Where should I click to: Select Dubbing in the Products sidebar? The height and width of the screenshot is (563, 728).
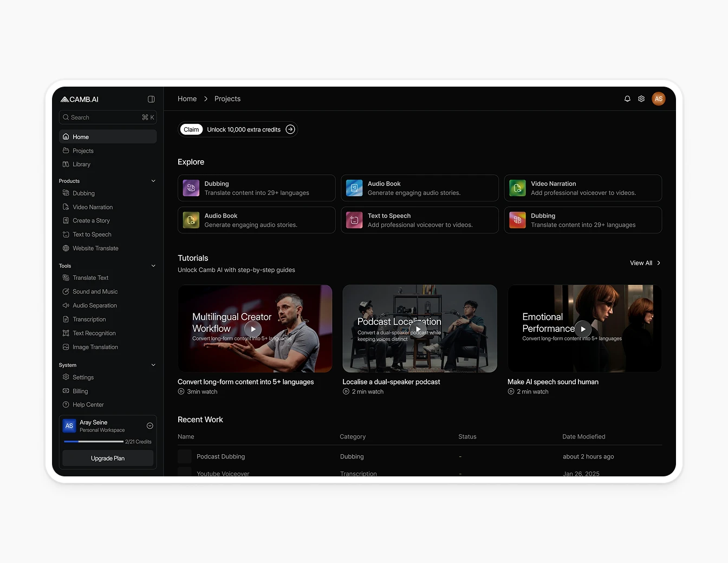point(84,193)
